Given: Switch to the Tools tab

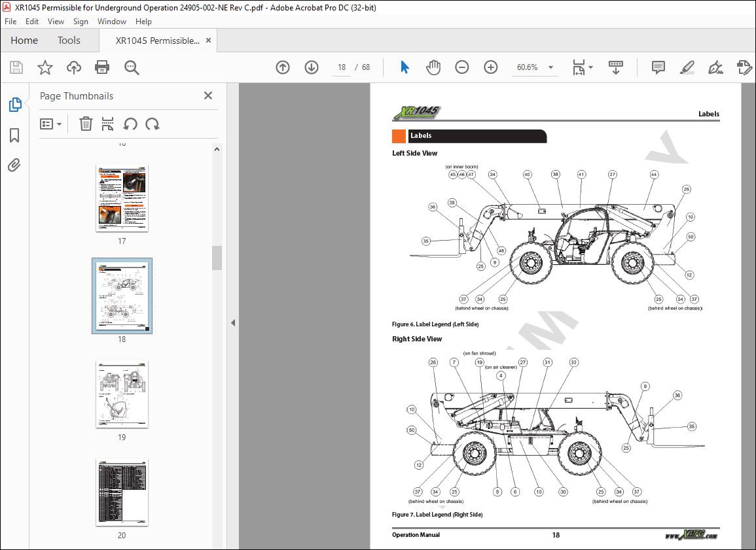Looking at the screenshot, I should click(69, 41).
